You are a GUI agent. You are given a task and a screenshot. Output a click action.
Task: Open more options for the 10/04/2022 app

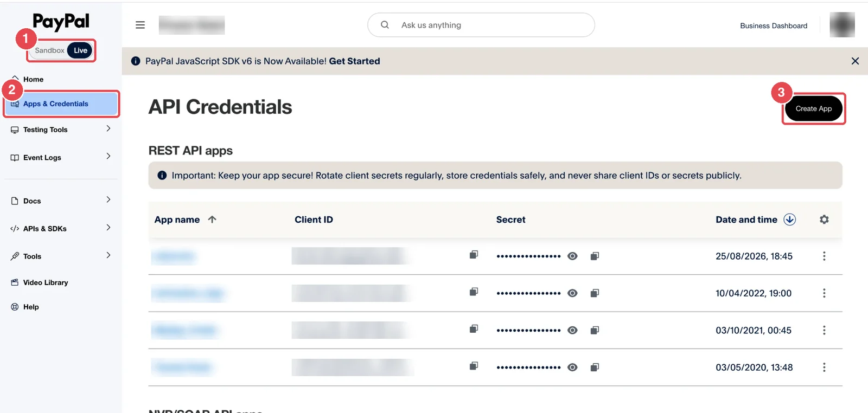[x=824, y=293]
